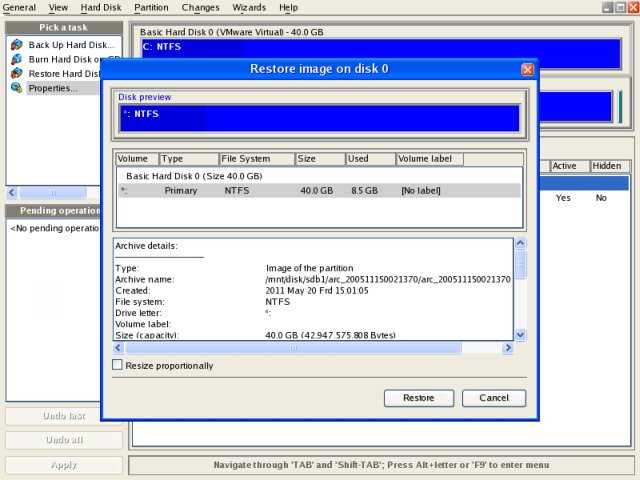The image size is (640, 480).
Task: Open the Hard Disk menu
Action: coord(101,7)
